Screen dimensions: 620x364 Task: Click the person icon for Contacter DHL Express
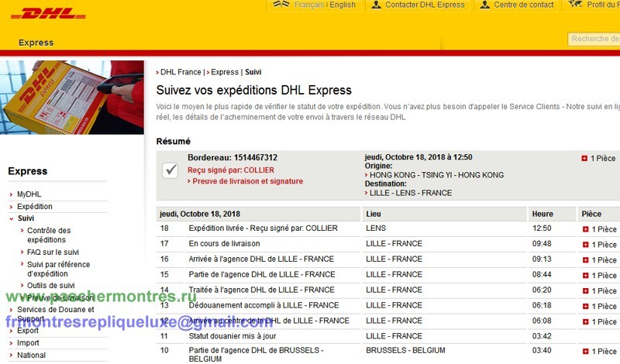tap(377, 5)
